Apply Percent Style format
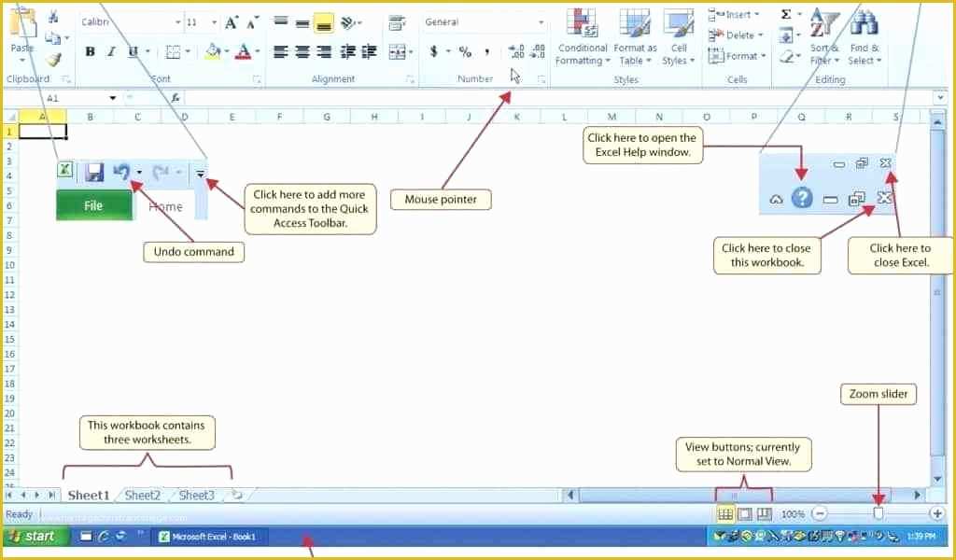This screenshot has height=560, width=956. [465, 51]
